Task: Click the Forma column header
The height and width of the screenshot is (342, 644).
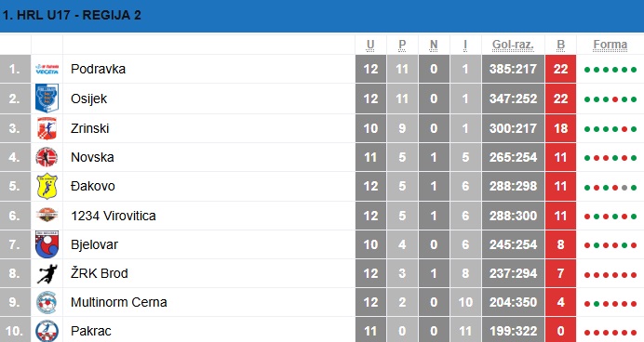Action: point(610,45)
